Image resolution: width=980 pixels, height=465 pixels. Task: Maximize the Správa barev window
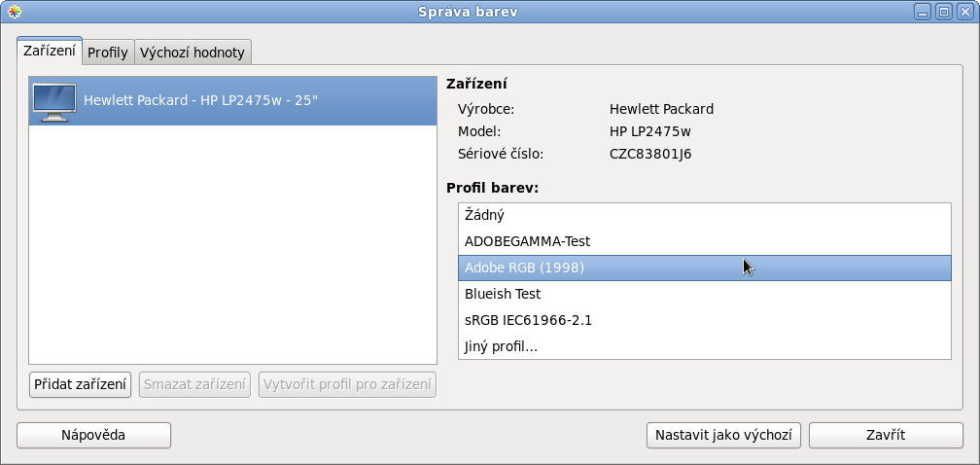point(944,12)
